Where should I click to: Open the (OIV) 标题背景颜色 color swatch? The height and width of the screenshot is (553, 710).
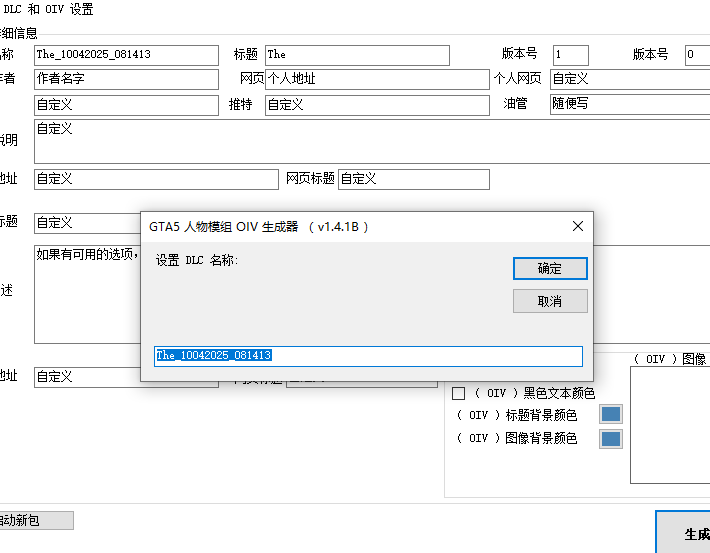coord(611,414)
